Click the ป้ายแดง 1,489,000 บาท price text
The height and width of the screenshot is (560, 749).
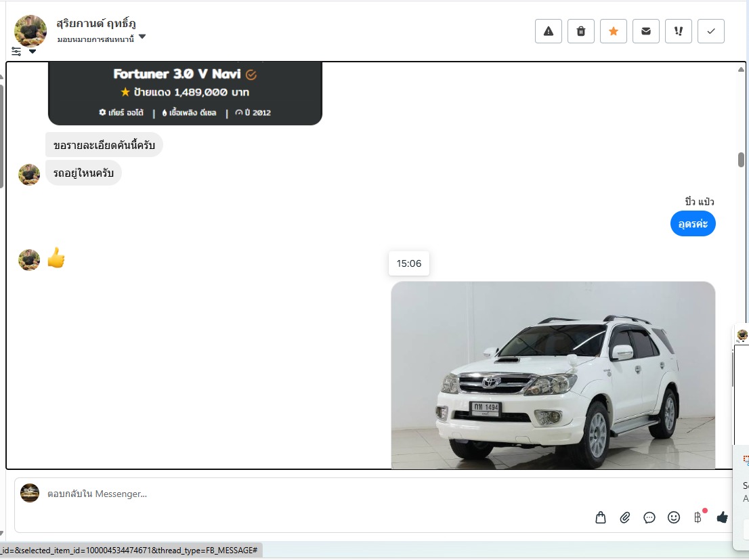click(191, 92)
